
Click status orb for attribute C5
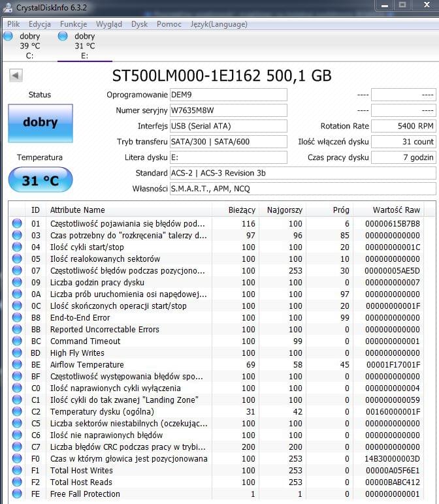17,423
